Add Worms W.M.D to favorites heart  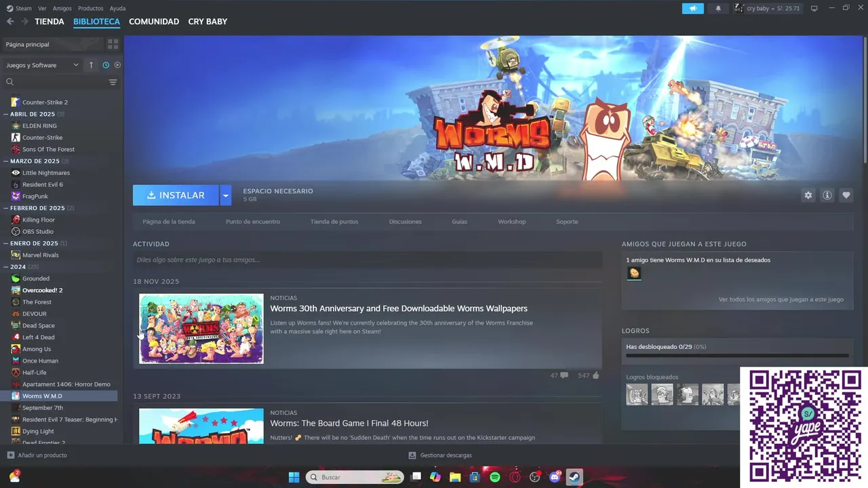click(846, 195)
